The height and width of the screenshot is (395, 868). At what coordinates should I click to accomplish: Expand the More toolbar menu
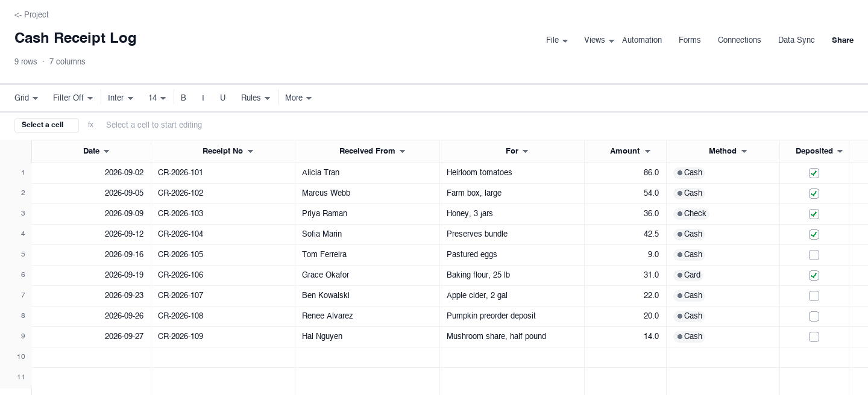click(298, 98)
